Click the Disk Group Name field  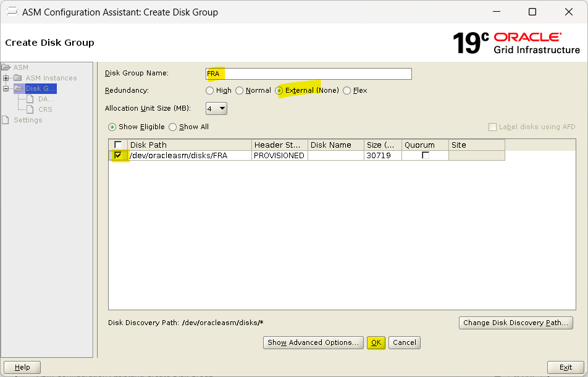[x=309, y=74]
